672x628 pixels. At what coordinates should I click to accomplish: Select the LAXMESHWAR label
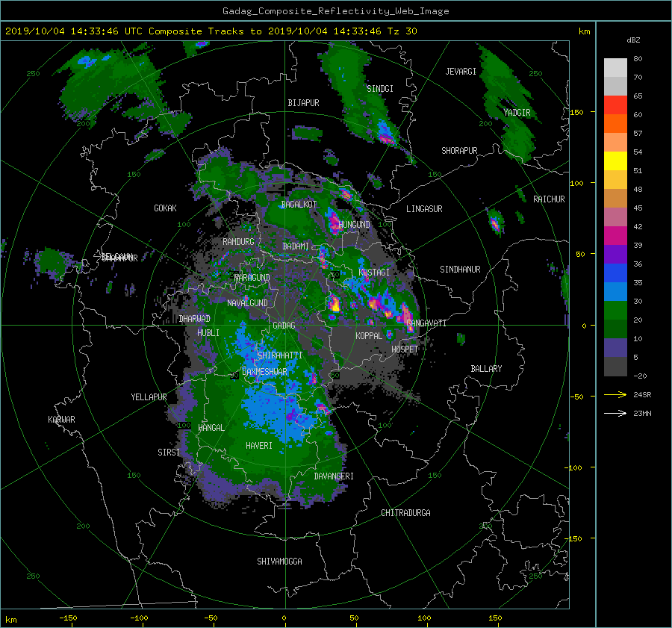pos(264,372)
